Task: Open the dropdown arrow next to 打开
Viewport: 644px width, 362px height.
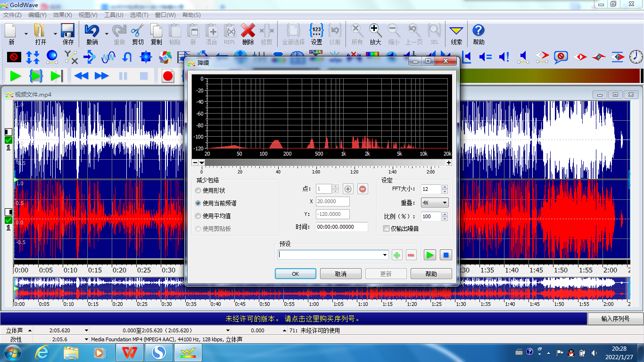Action: coord(55,34)
